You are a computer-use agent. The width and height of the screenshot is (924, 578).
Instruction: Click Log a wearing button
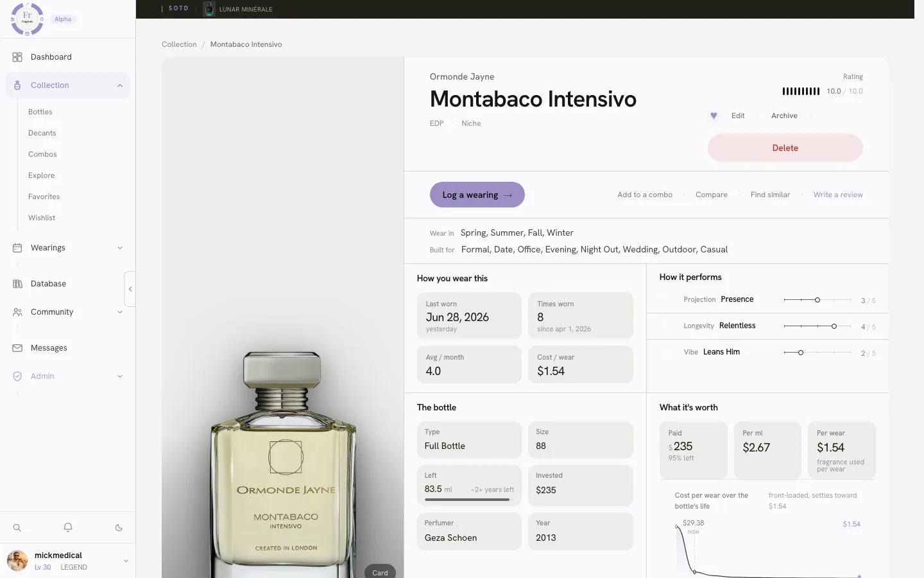coord(477,195)
